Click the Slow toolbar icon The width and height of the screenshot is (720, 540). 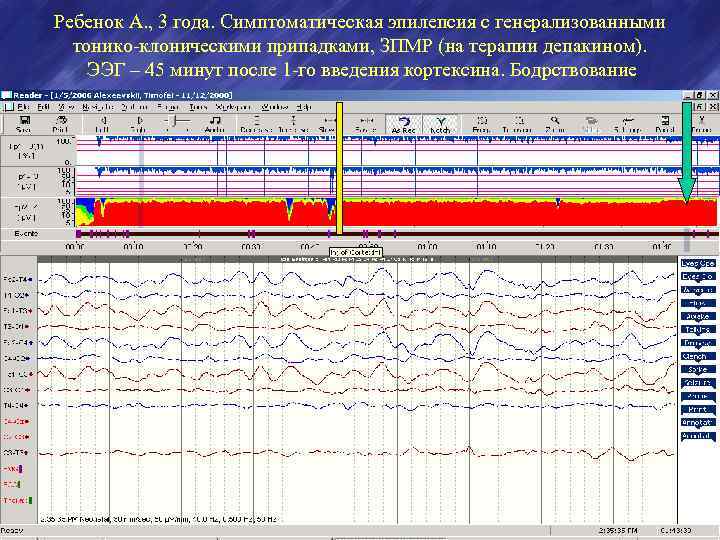click(327, 124)
